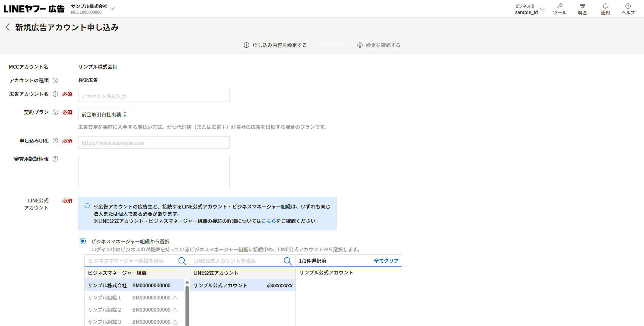Click the 検索広告 account type value
Viewport: 644px width, 326px height.
[88, 80]
